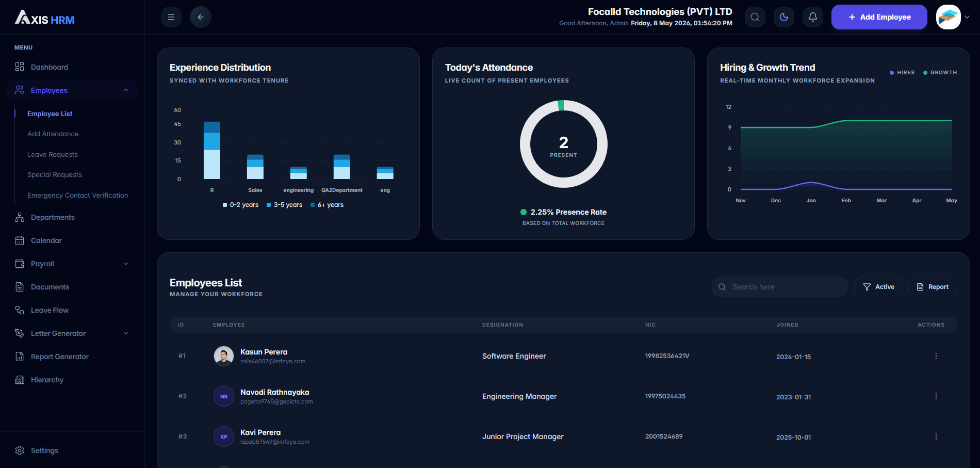Open actions menu for Kasun Perera
The width and height of the screenshot is (980, 468).
pyautogui.click(x=936, y=356)
